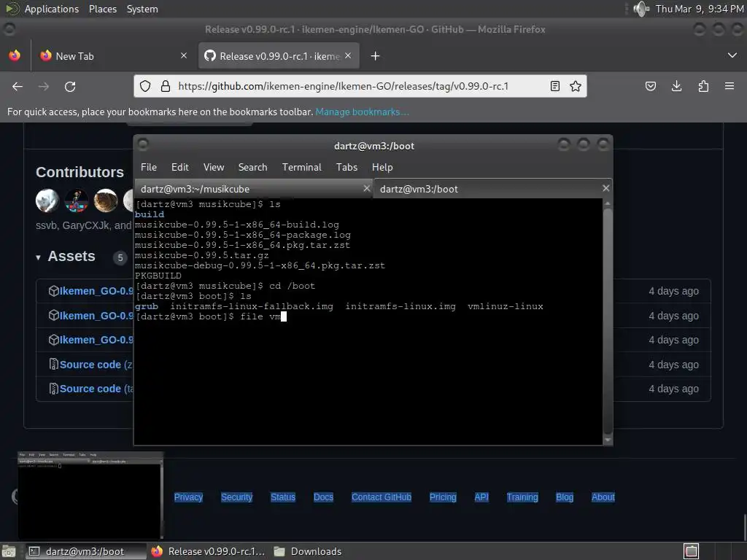Screen dimensions: 747x560
Task: Close the dartz@vm3:/boot terminal tab
Action: coord(606,189)
